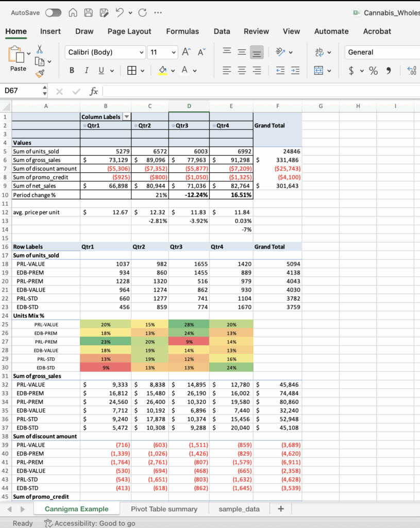Viewport: 420px width, 528px height.
Task: Toggle Bold formatting
Action: [72, 71]
